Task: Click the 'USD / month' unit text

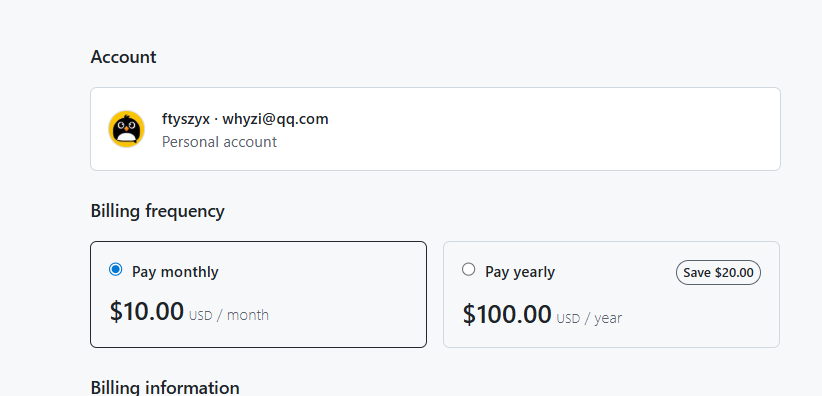Action: pyautogui.click(x=229, y=315)
